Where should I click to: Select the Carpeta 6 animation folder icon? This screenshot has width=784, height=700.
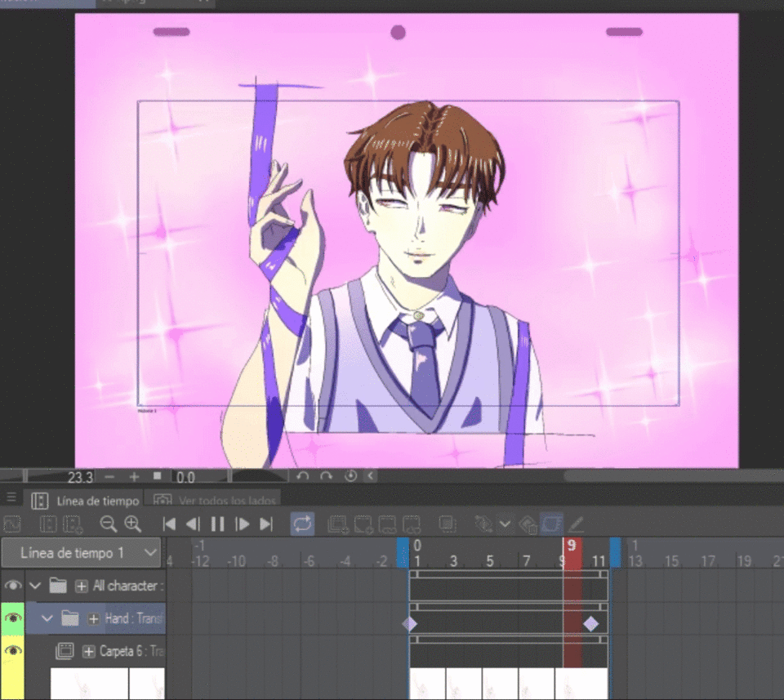pyautogui.click(x=65, y=651)
